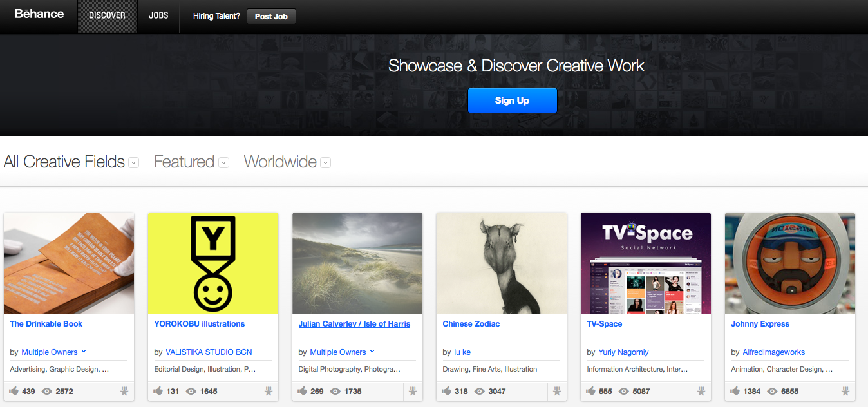868x407 pixels.
Task: Click pin icon on TV-Space card
Action: coord(701,391)
